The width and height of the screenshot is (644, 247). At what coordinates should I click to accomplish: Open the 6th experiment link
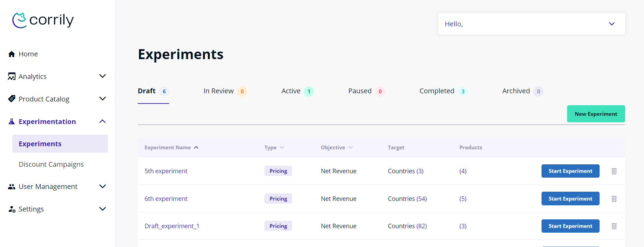pos(166,199)
